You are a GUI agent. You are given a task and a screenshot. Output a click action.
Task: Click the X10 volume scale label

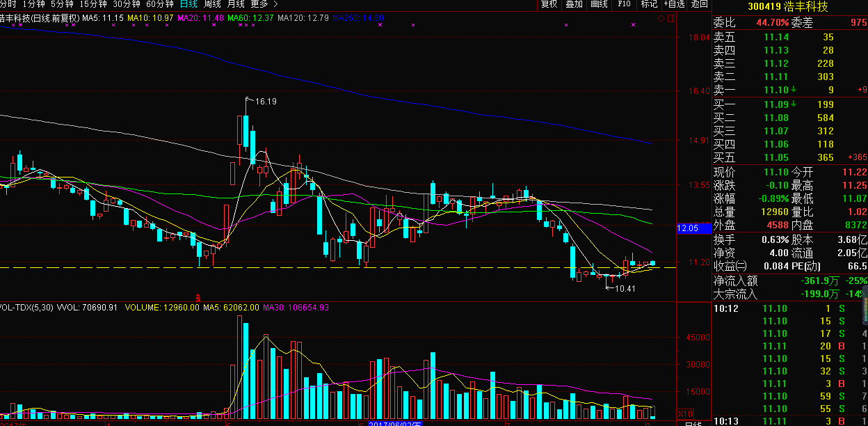[685, 413]
